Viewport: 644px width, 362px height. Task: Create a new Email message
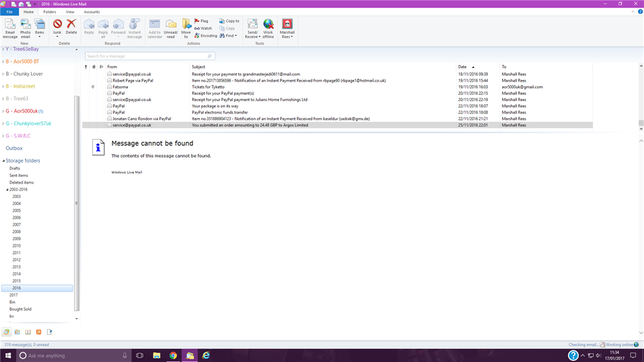(x=10, y=29)
